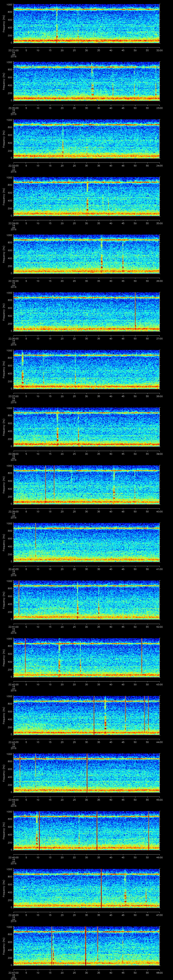Select the spectrogram panel starting at 22:32:00
This screenshot has width=173, height=980.
tap(87, 81)
